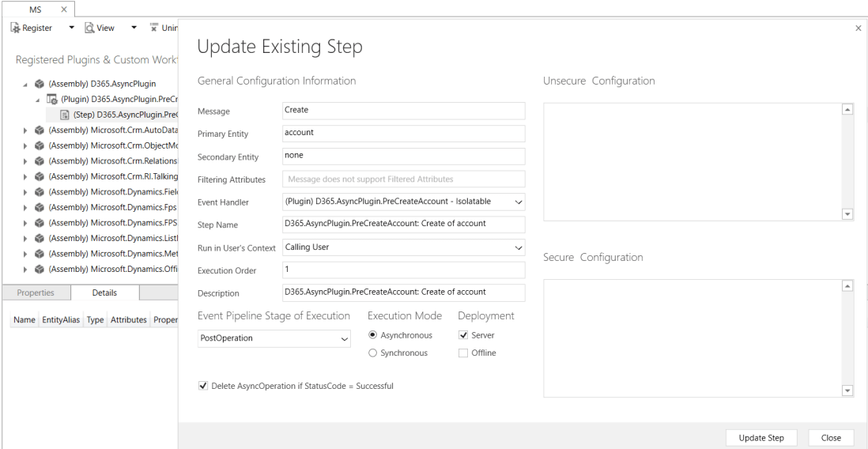The width and height of the screenshot is (868, 449).
Task: Click the Microsoft.Dynamics.Fps assembly icon
Action: coord(40,208)
